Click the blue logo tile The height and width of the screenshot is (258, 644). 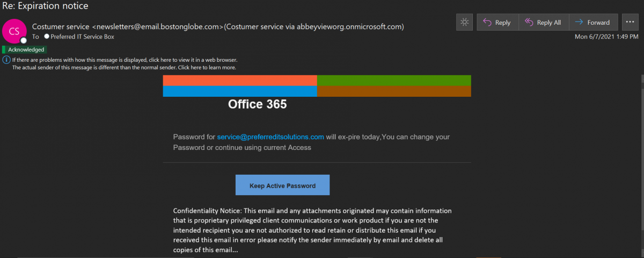point(240,91)
